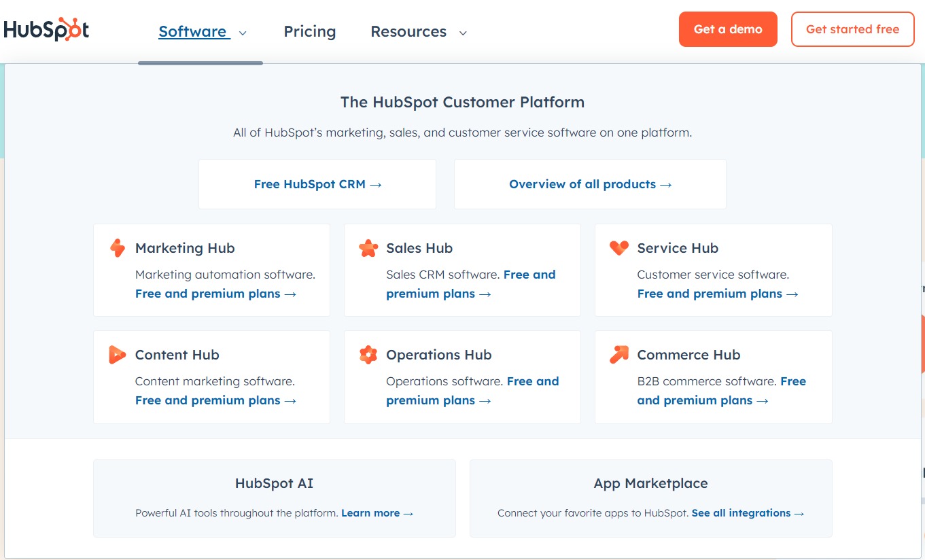Expand the Resources navigation dropdown

click(x=462, y=32)
